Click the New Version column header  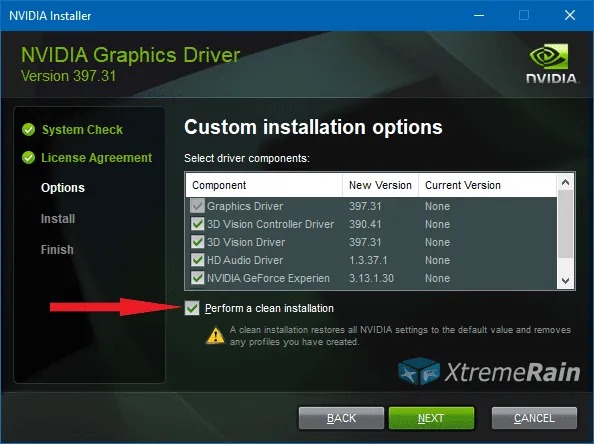380,185
